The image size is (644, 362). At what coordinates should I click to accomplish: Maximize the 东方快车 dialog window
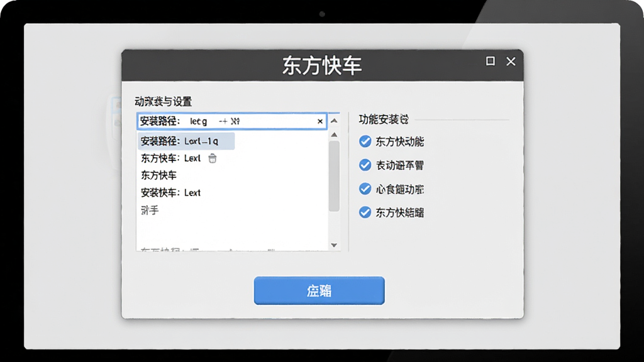[491, 61]
